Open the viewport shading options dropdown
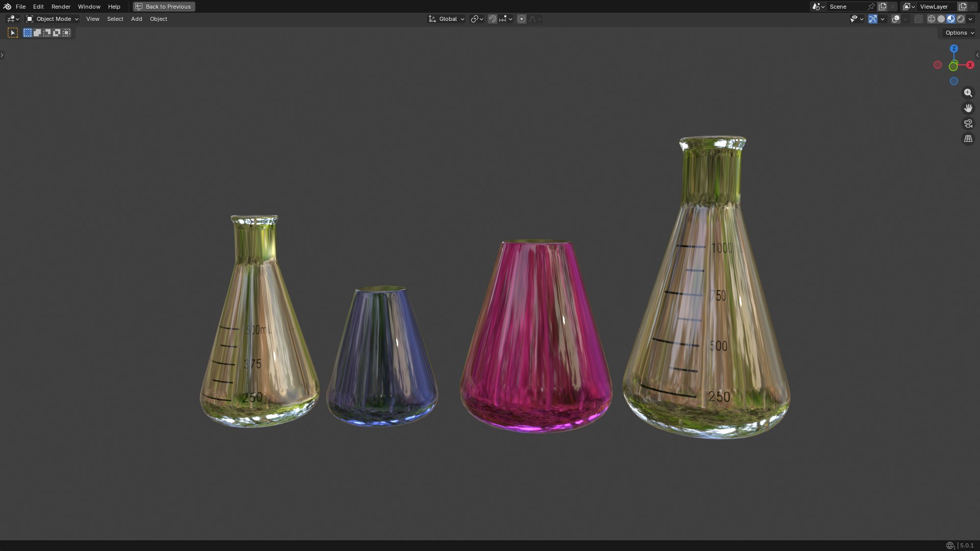The width and height of the screenshot is (980, 551). pos(970,19)
